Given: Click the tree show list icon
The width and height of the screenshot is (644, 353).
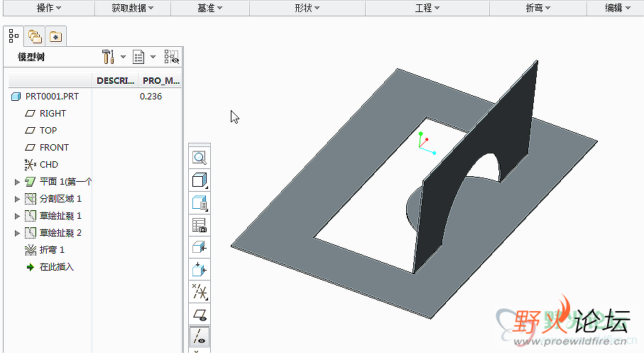Looking at the screenshot, I should (x=138, y=57).
